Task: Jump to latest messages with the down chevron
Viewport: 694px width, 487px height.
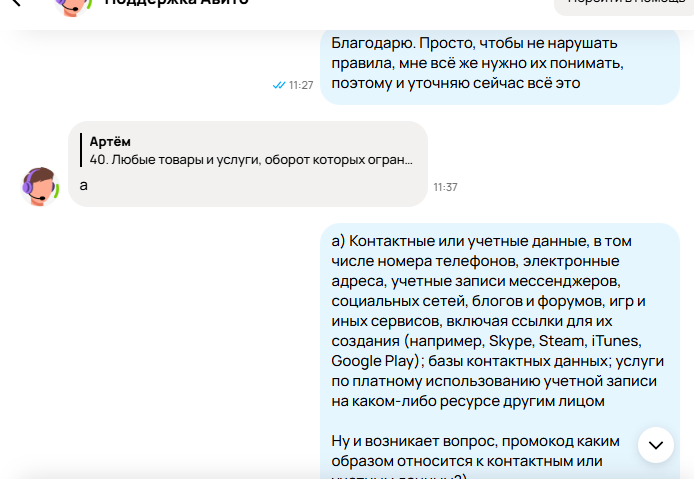Action: coord(656,445)
